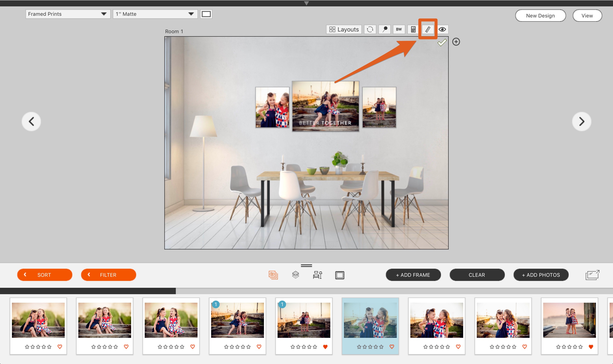Select the right framed photo on wall
Image resolution: width=613 pixels, height=364 pixels.
pos(379,107)
